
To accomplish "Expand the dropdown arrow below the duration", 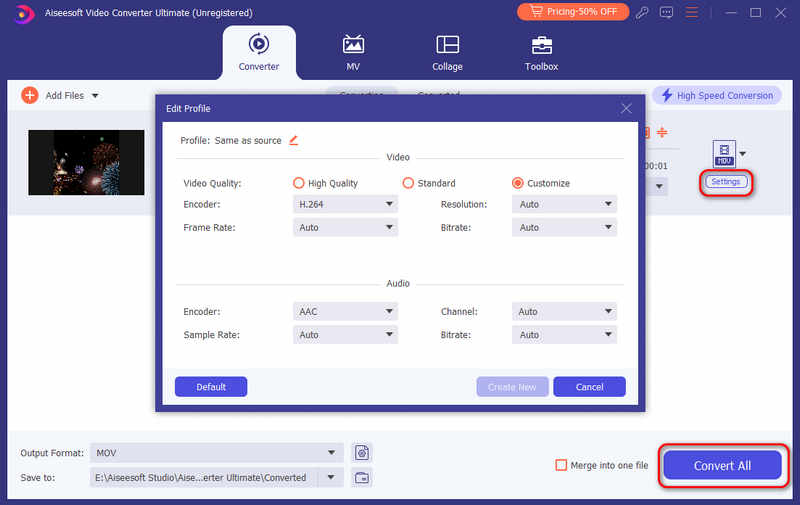I will coord(659,186).
